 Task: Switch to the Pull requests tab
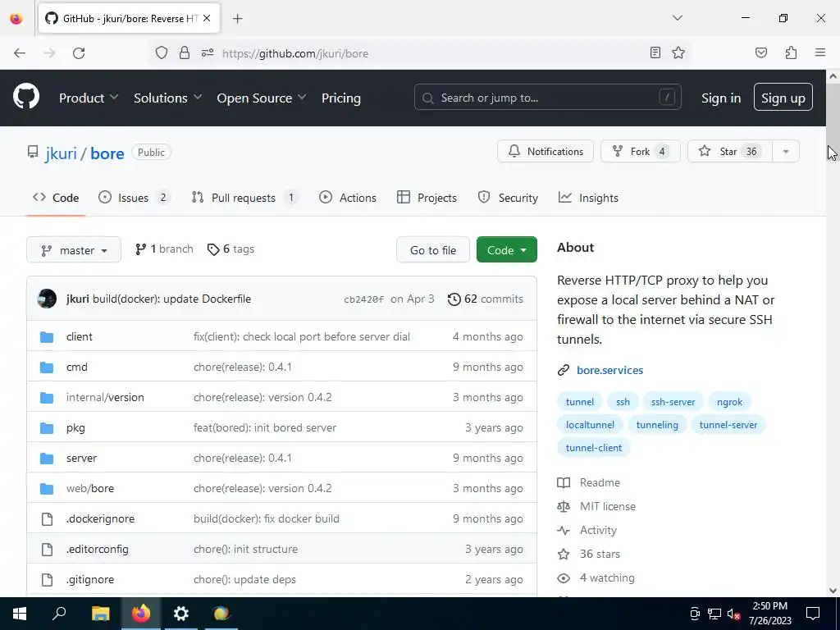click(244, 198)
